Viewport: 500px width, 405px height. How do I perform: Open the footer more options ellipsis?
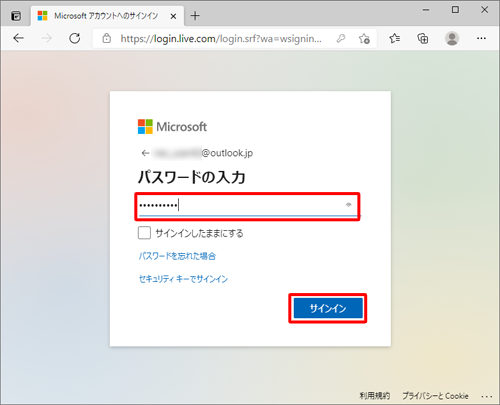(x=487, y=396)
